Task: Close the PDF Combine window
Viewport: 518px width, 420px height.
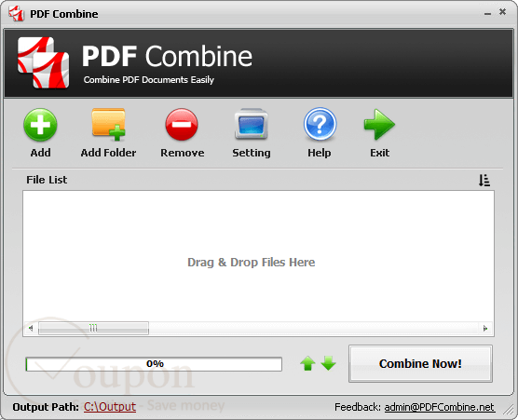Action: 502,12
